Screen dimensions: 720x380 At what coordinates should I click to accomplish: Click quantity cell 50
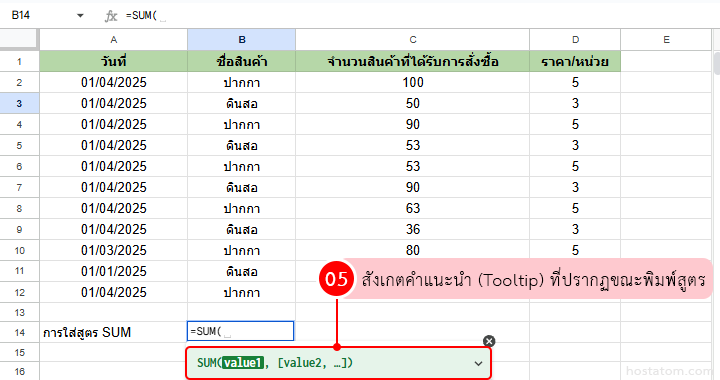tap(412, 104)
